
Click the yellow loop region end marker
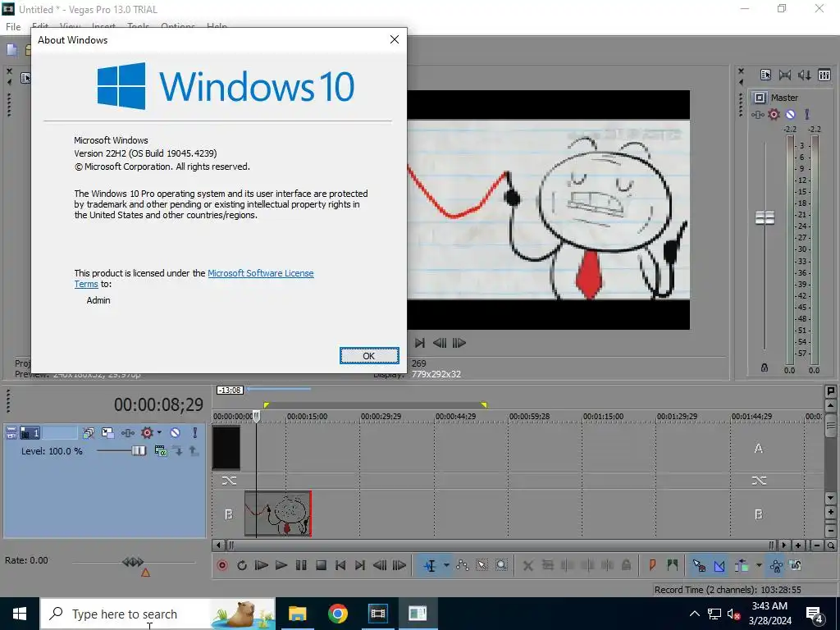(484, 405)
